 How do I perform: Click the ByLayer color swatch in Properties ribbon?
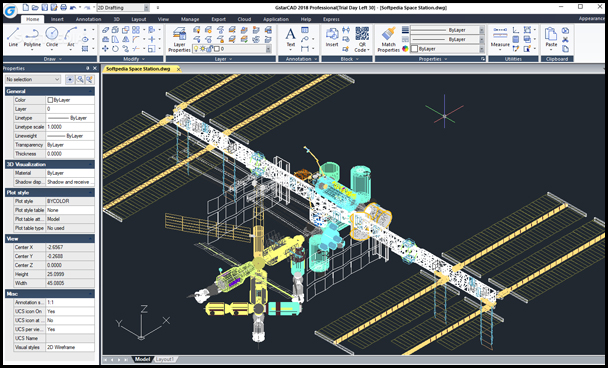(414, 49)
